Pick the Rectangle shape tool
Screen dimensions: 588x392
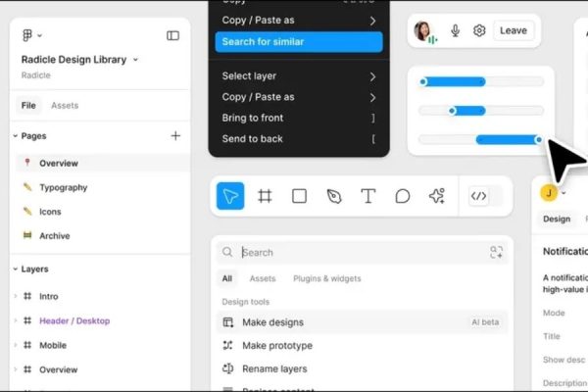click(x=299, y=196)
